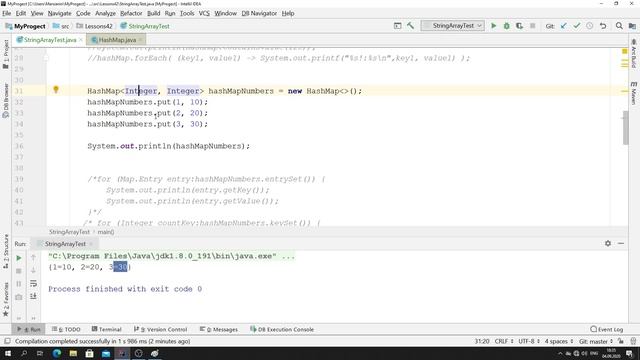The height and width of the screenshot is (360, 640).
Task: Toggle scroll to end in Run console
Action: click(x=33, y=296)
